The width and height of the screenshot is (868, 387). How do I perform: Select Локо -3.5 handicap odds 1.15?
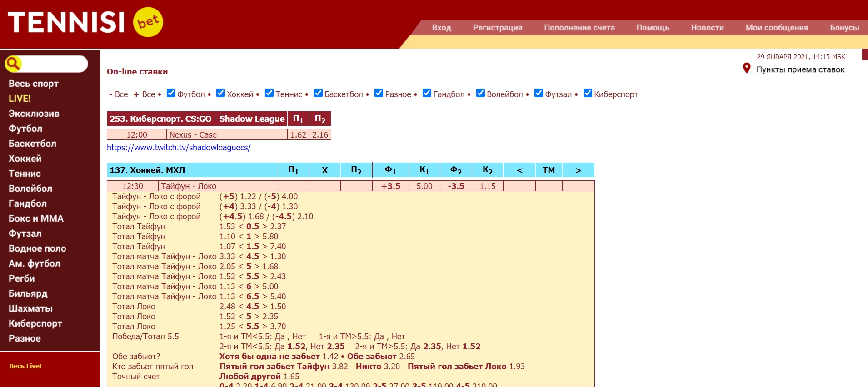[488, 186]
